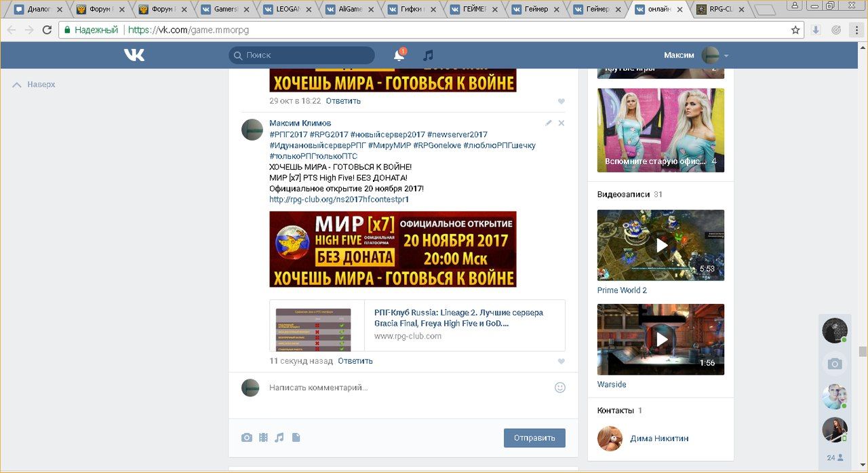Expand the Максим profile menu
The height and width of the screenshot is (473, 868).
point(726,56)
